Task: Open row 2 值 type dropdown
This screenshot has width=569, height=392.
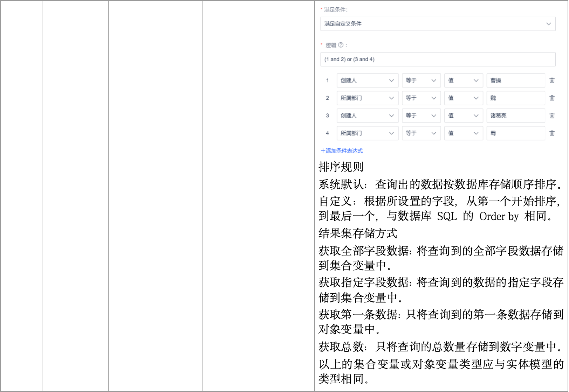Action: pyautogui.click(x=464, y=98)
